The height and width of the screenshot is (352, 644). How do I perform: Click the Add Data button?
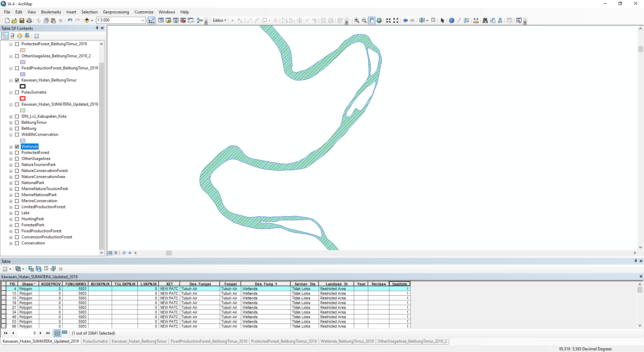[x=87, y=20]
